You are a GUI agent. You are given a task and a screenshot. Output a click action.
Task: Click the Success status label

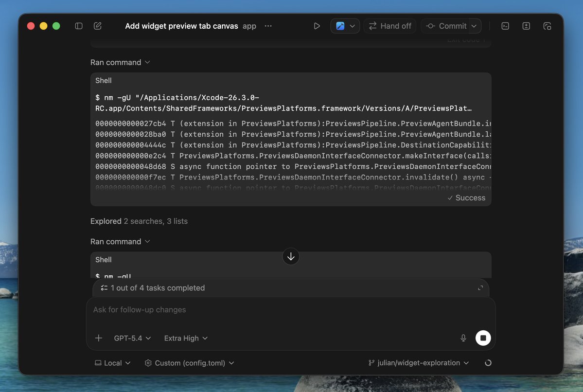click(x=466, y=198)
